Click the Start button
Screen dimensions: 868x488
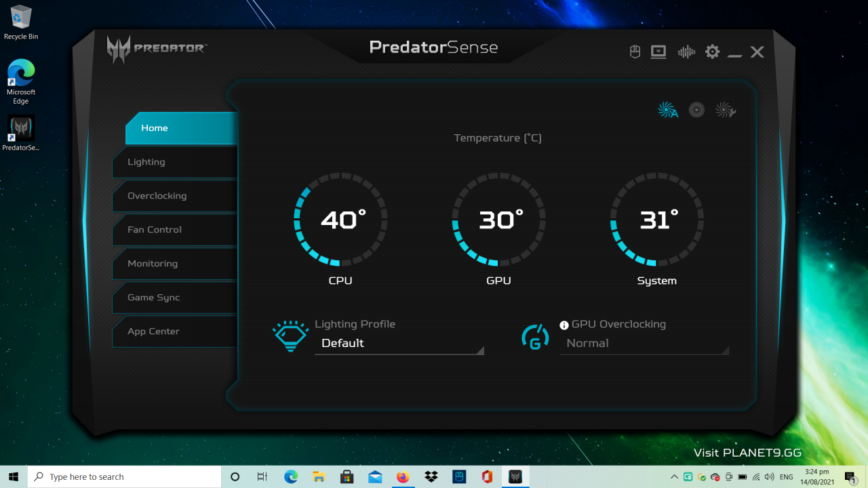tap(14, 477)
